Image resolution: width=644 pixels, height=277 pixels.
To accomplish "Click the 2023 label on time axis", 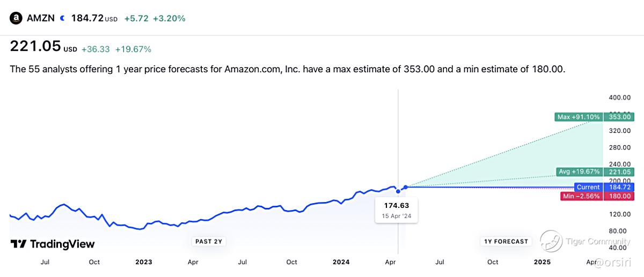I will pos(143,262).
